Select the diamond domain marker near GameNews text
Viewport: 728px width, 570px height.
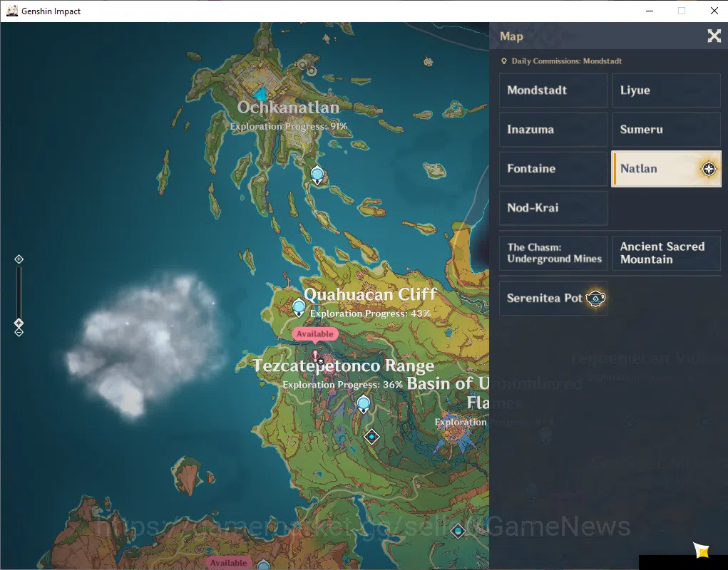(458, 531)
